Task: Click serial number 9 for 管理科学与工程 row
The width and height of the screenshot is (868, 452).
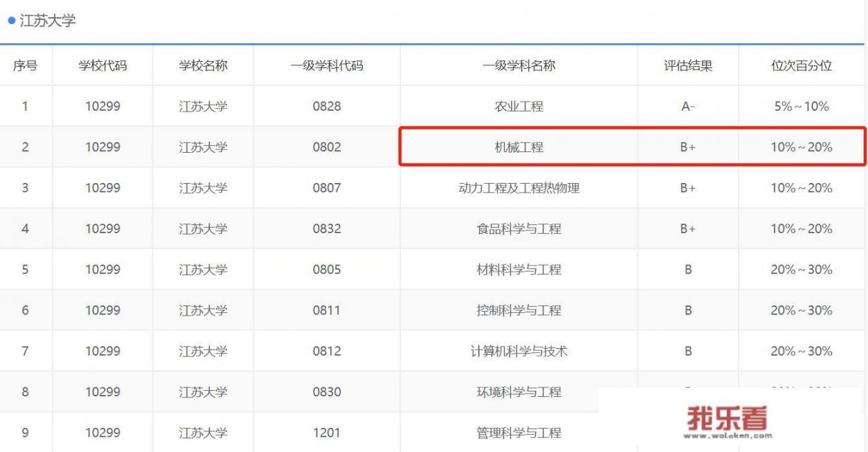Action: tap(25, 433)
